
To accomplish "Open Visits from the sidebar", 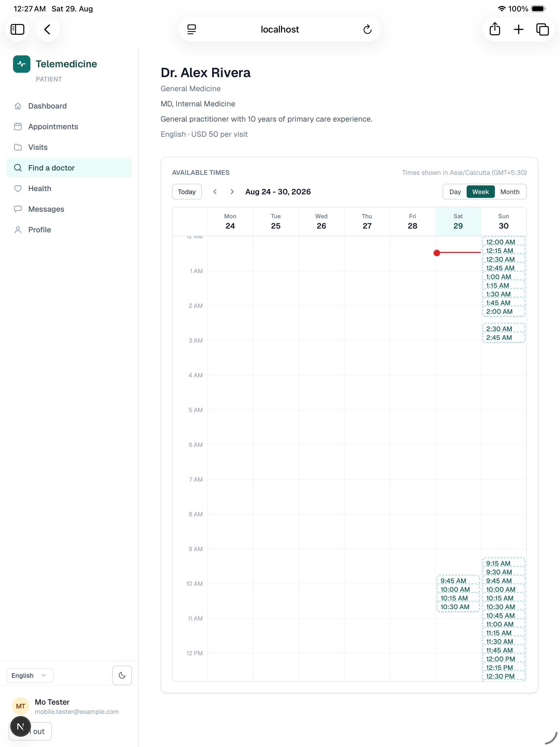I will point(69,147).
